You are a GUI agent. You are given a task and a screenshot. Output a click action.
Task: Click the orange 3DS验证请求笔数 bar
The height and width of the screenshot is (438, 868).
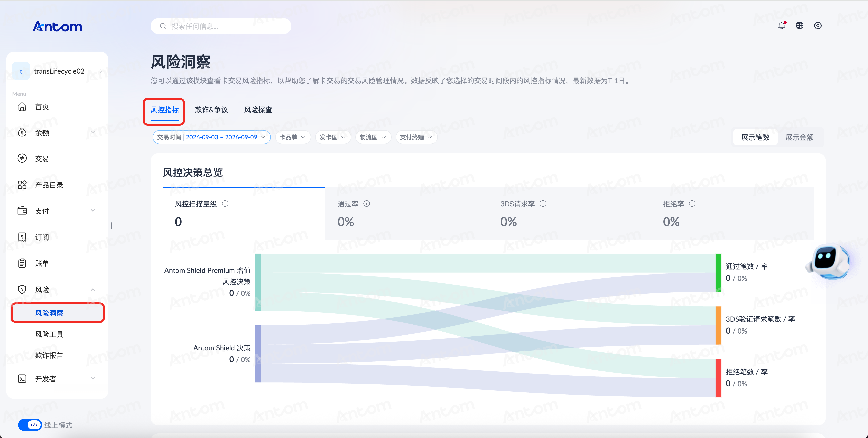click(718, 325)
